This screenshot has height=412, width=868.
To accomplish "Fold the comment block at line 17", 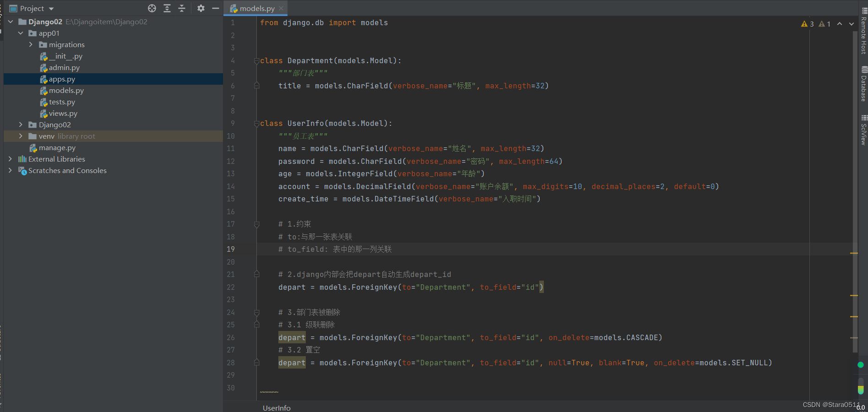I will tap(257, 224).
